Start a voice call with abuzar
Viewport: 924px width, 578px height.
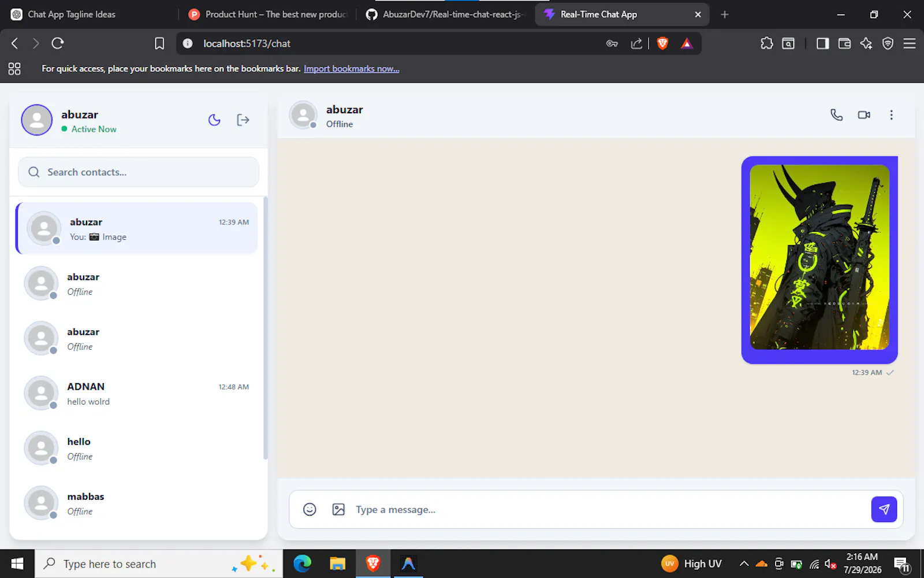click(x=836, y=114)
